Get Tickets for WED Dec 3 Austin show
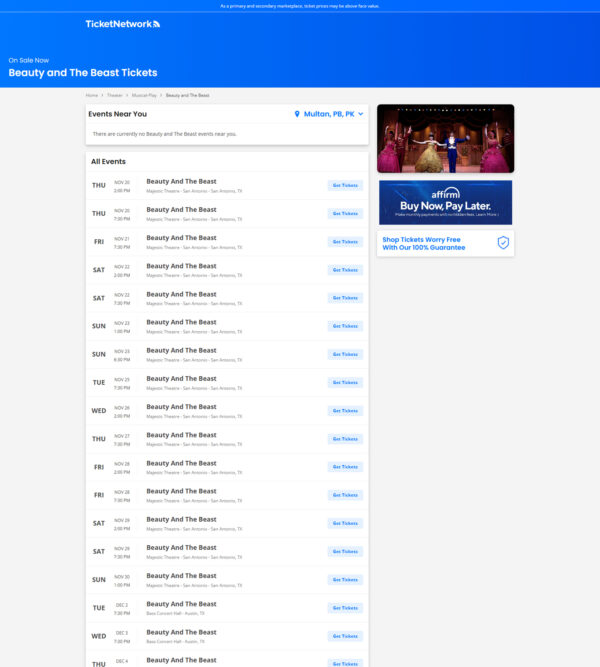600x667 pixels. point(345,636)
